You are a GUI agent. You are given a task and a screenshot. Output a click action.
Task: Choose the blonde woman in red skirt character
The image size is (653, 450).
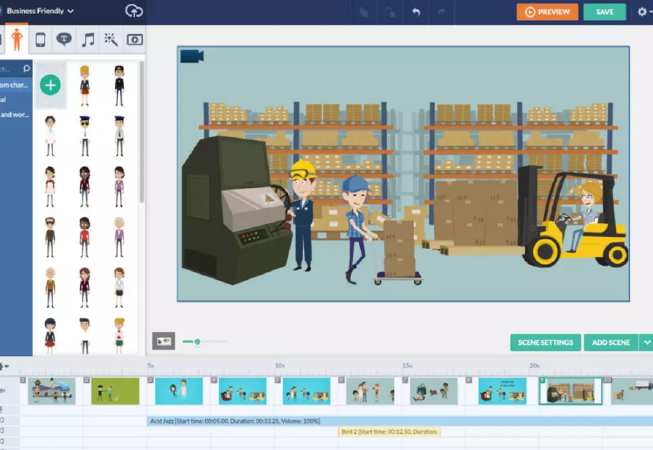click(85, 85)
